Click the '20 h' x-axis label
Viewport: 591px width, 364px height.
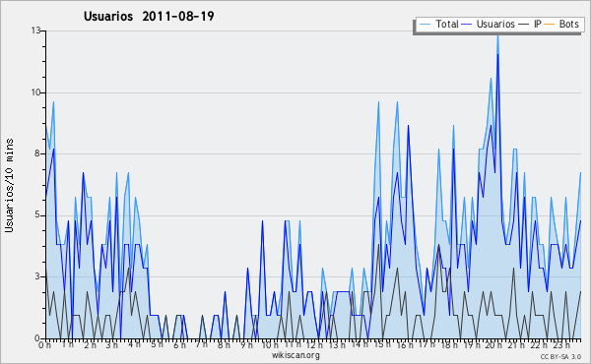click(x=494, y=344)
